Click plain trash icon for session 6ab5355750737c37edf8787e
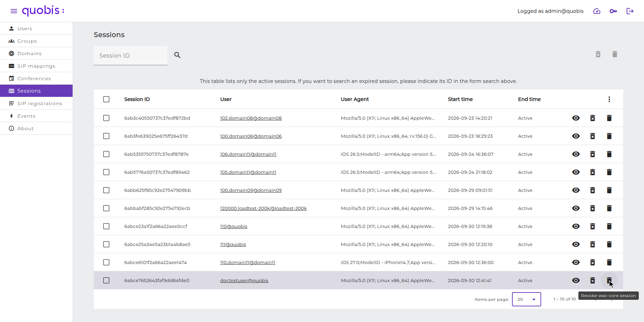Image resolution: width=644 pixels, height=322 pixels. (609, 154)
